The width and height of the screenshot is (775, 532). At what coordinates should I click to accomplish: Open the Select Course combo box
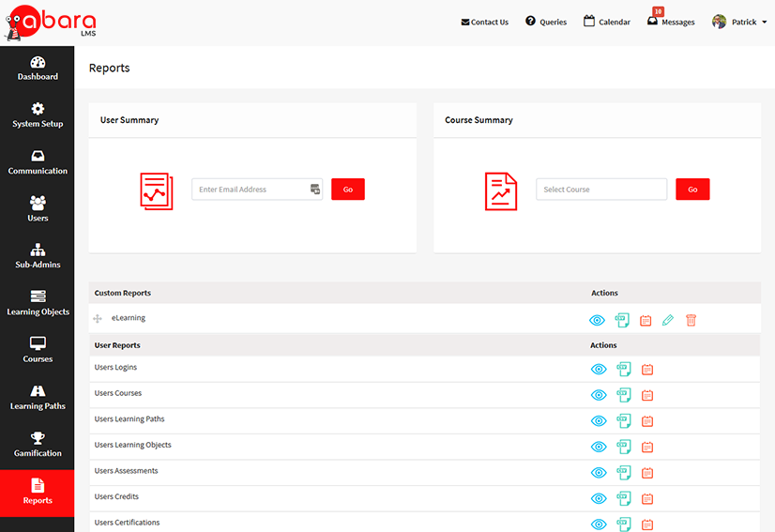pyautogui.click(x=601, y=190)
